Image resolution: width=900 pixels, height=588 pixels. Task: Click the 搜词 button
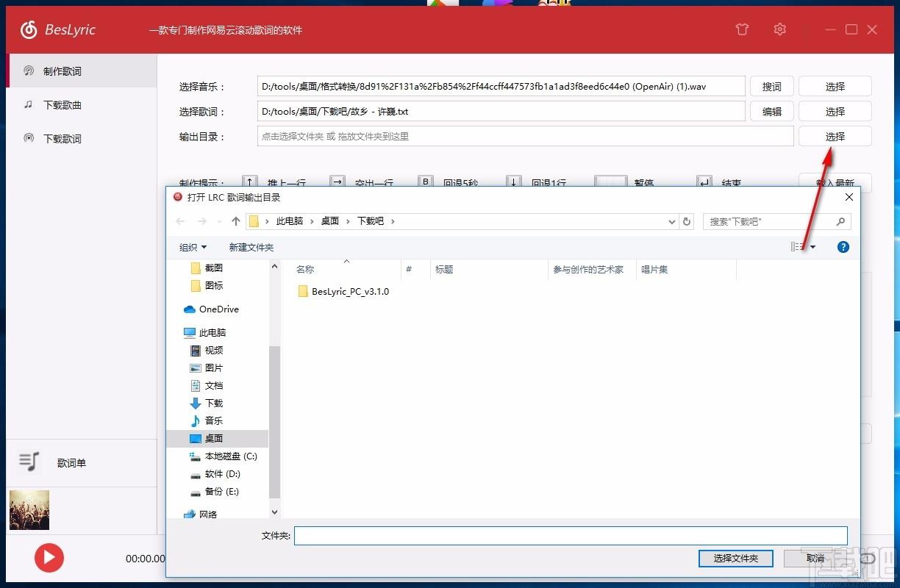[x=771, y=87]
